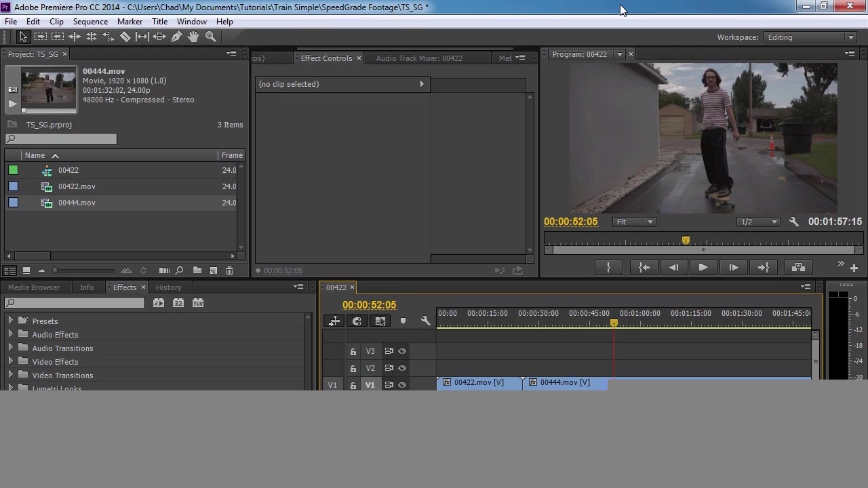Toggle Snap in the timeline
The width and height of the screenshot is (868, 488).
(357, 321)
